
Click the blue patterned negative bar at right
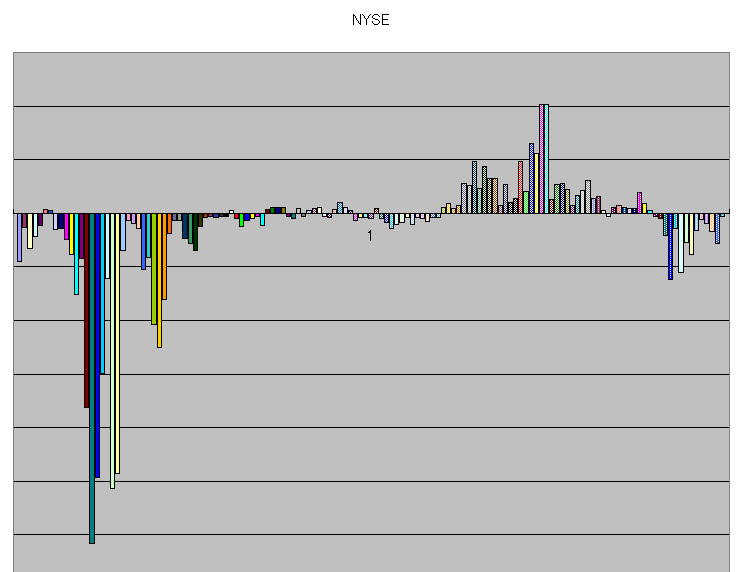click(670, 246)
